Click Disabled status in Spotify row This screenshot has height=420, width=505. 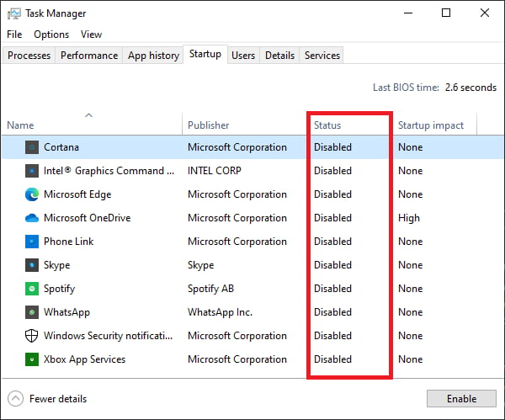(x=332, y=289)
